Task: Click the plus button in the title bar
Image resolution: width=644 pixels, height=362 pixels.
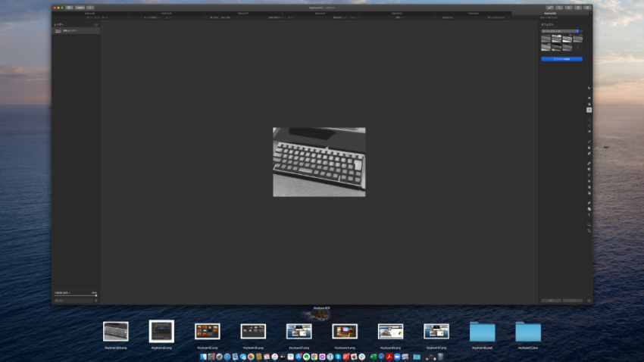Action: point(89,7)
